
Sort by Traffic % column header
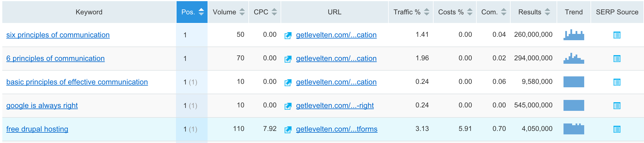point(411,12)
